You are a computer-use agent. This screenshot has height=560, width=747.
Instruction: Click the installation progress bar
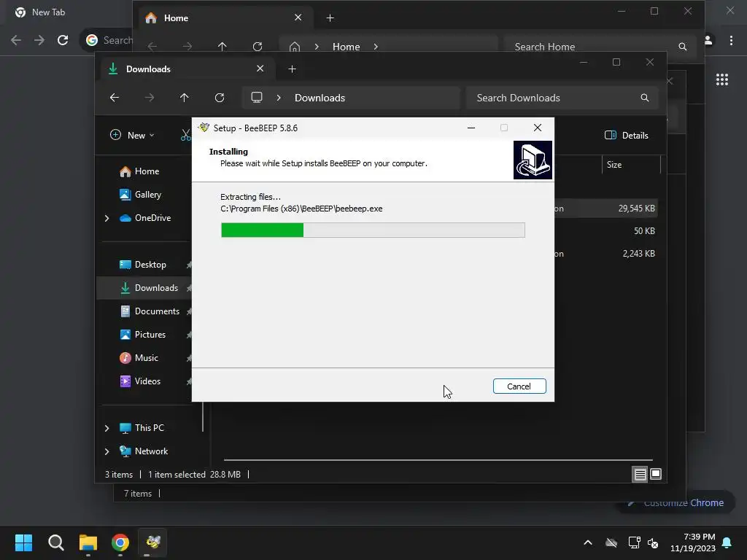pos(373,230)
